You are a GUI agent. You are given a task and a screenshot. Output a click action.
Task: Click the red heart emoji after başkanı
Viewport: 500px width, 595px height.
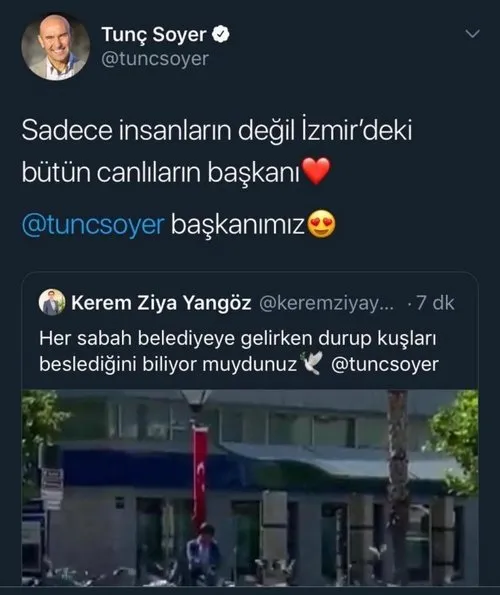tap(316, 171)
